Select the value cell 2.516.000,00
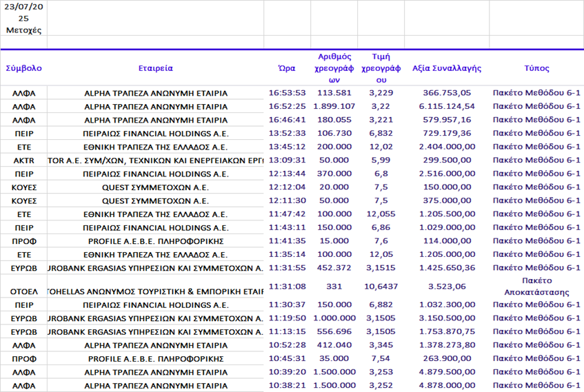This screenshot has height=392, width=584. click(447, 173)
